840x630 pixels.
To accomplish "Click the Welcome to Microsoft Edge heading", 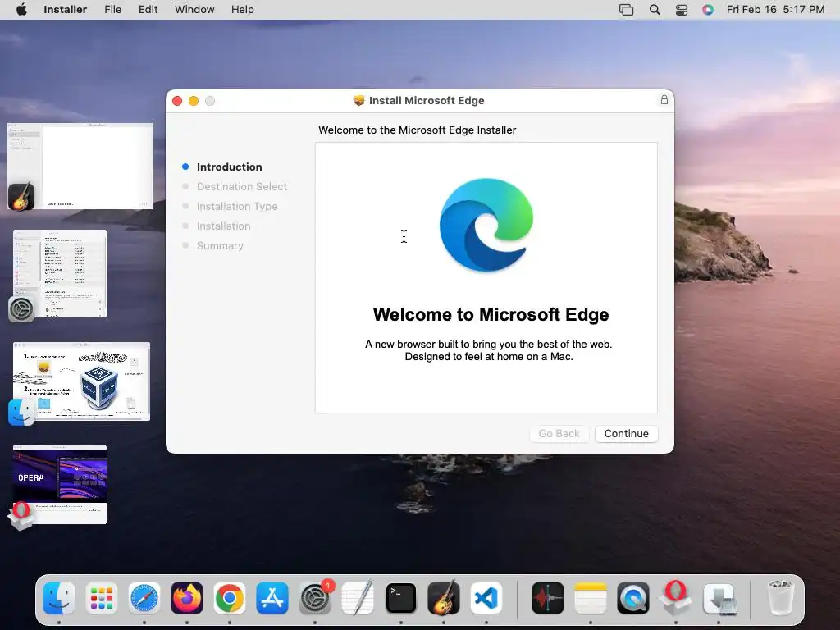I will tap(491, 314).
